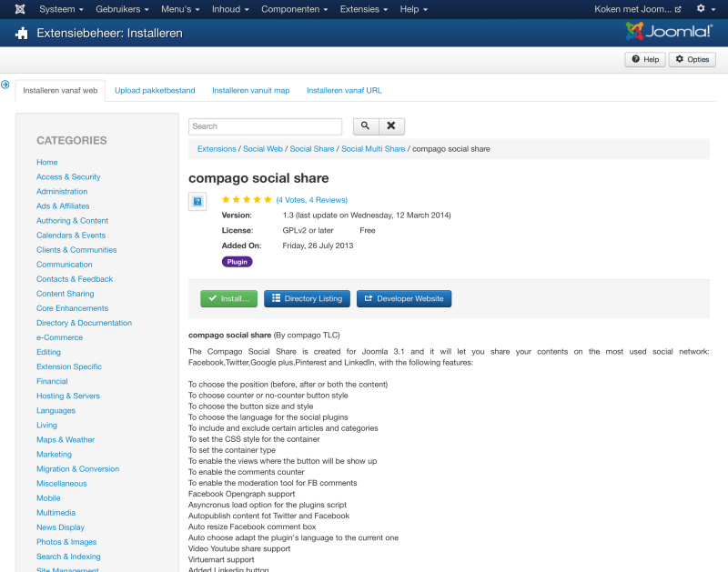Click the X clear search button
This screenshot has height=572, width=728.
[391, 126]
